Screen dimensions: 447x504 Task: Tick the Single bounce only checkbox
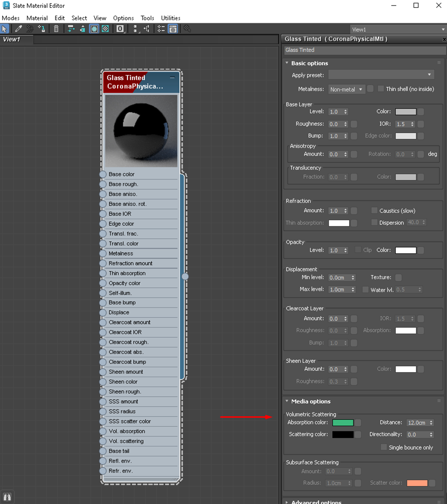pos(384,447)
